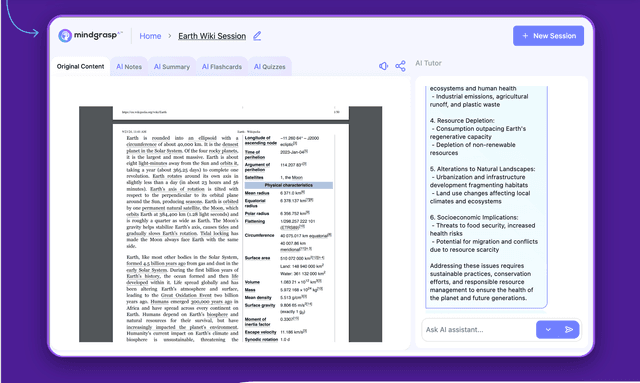Open the AI Summary tab
Image resolution: width=640 pixels, height=383 pixels.
172,67
